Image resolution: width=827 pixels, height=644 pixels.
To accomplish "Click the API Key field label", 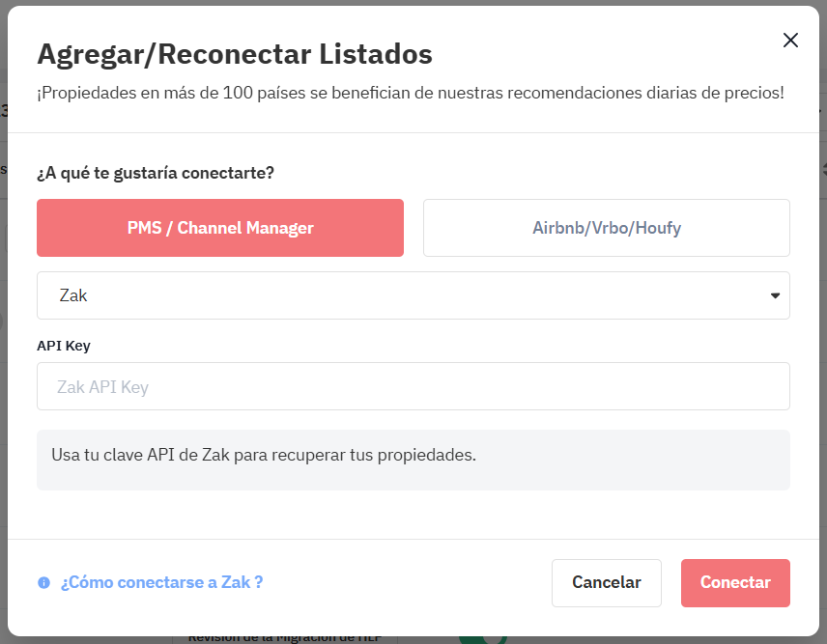I will tap(64, 346).
